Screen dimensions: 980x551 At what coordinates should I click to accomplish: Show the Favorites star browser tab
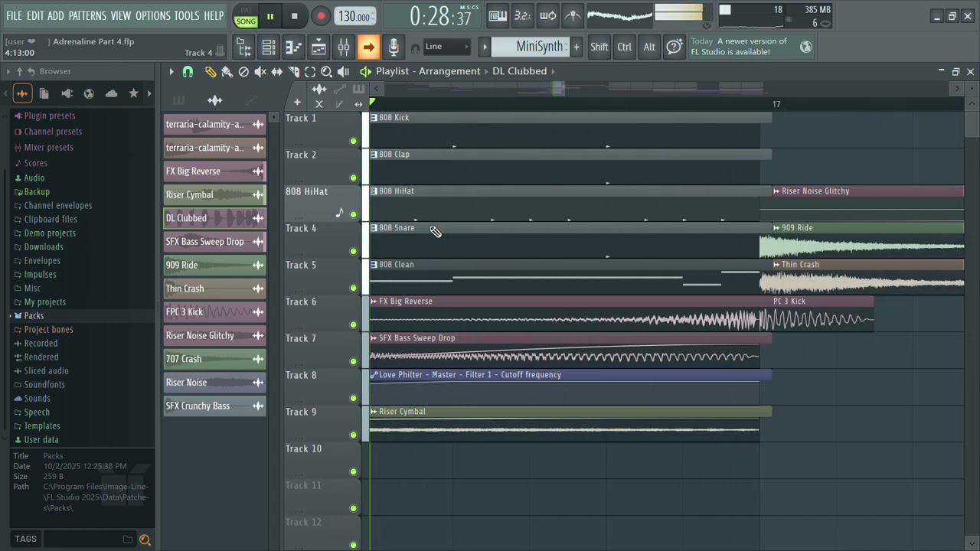(x=133, y=93)
